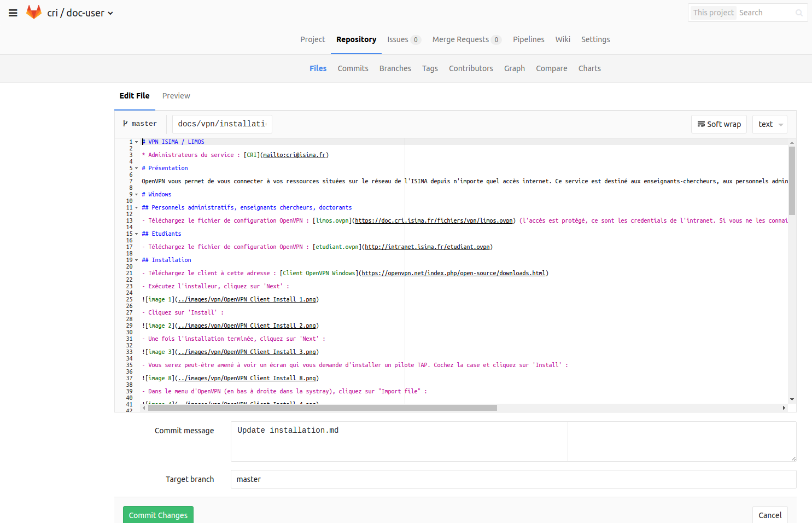
Task: Click the OpenVPN_Client_Install_8.png image path
Action: [247, 378]
